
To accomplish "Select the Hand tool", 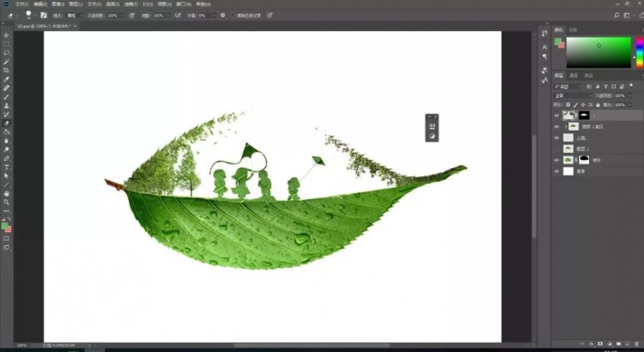I will point(6,194).
